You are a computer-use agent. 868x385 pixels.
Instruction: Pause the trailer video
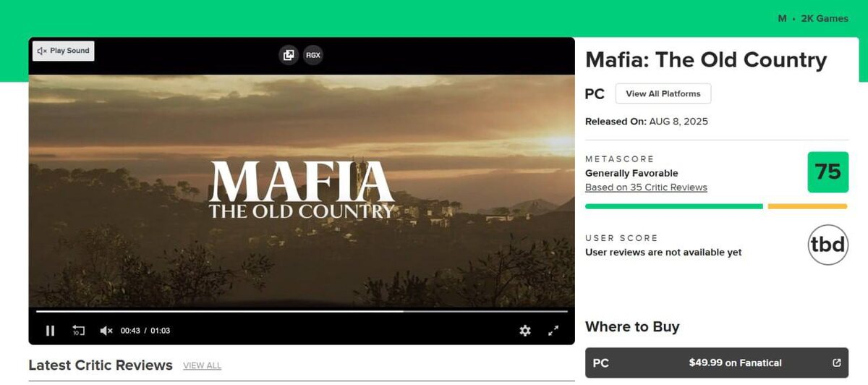click(x=50, y=331)
